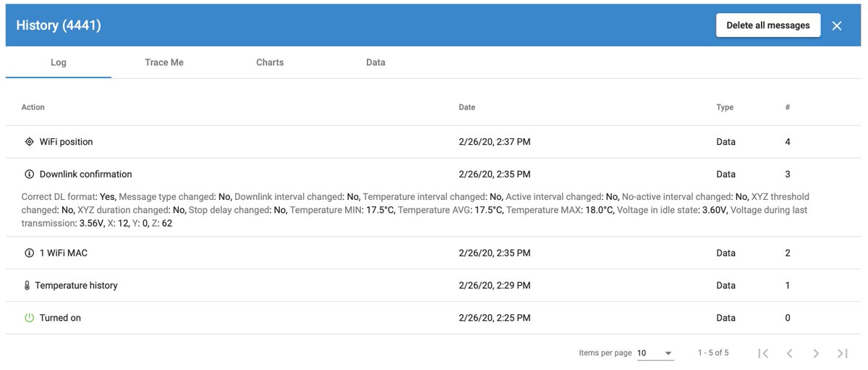Click the Type column header
Image resolution: width=868 pixels, height=370 pixels.
pos(725,107)
